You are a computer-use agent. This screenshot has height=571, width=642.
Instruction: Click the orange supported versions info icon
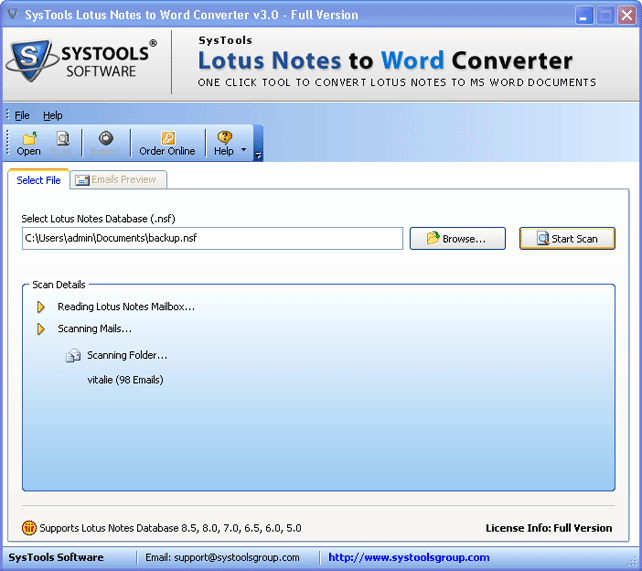(29, 528)
